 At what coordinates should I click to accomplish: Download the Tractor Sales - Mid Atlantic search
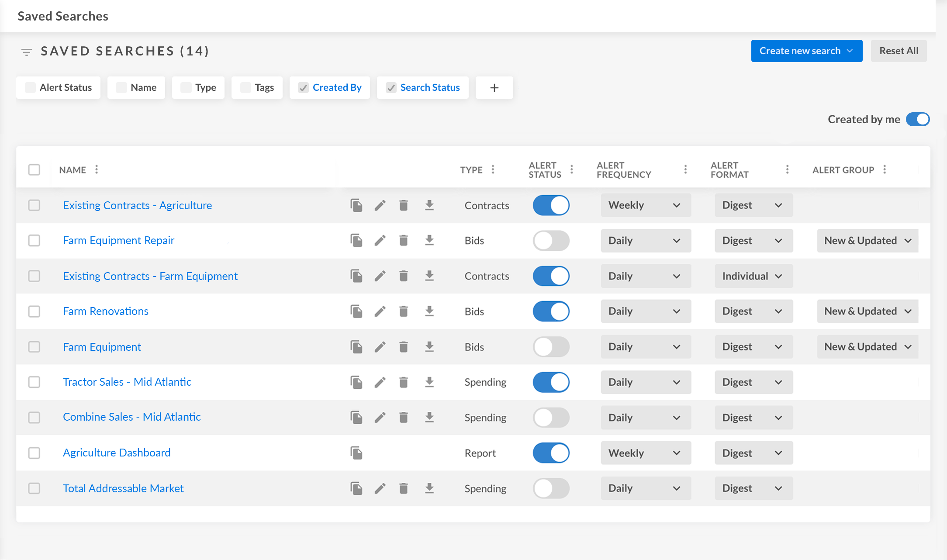pos(429,382)
